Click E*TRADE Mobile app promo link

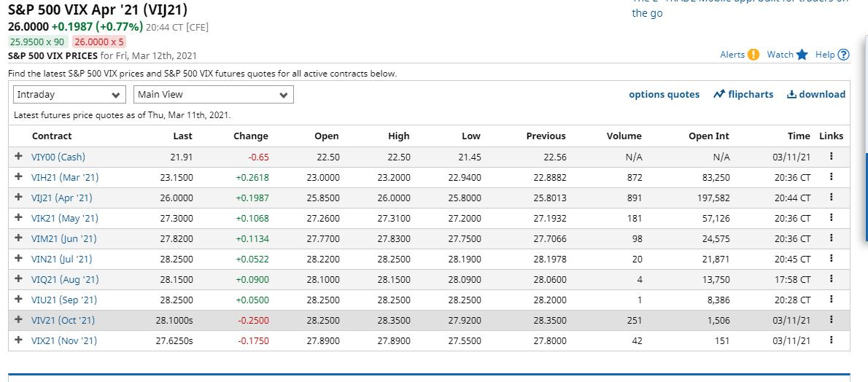coord(740,7)
